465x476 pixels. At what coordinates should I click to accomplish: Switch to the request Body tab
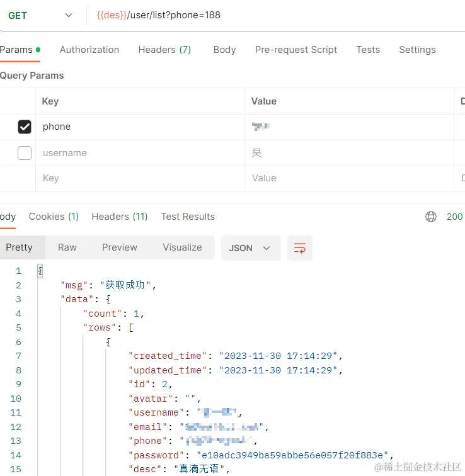(224, 50)
